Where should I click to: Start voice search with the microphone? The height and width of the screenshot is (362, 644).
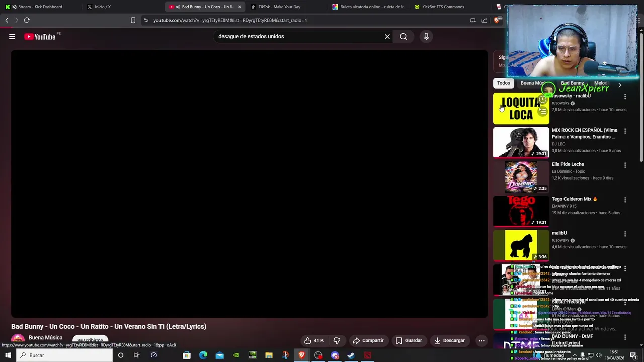[426, 37]
